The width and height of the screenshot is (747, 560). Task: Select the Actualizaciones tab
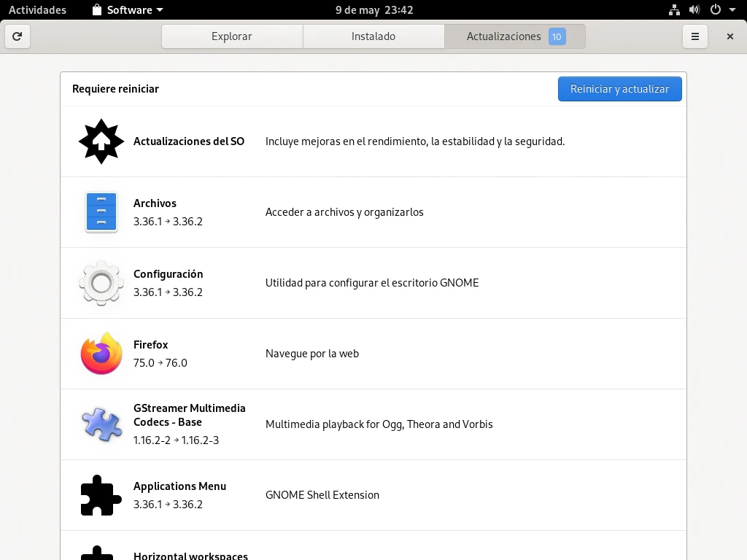514,36
